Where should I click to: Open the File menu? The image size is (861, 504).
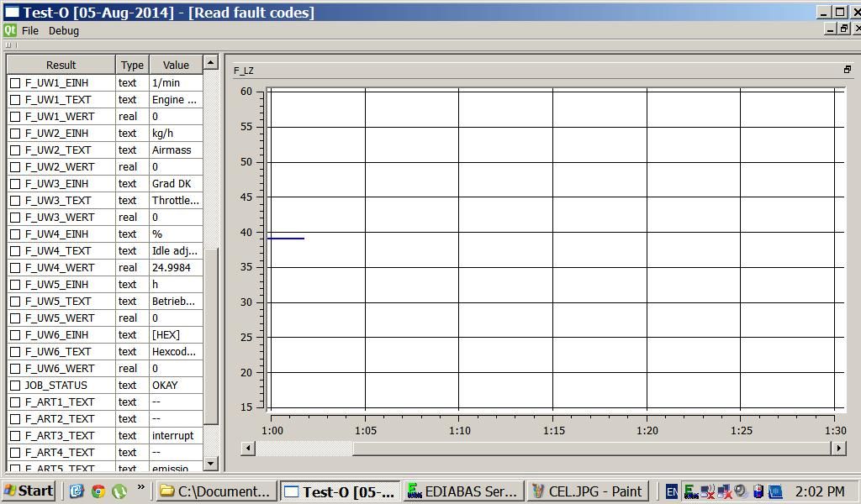[x=30, y=30]
